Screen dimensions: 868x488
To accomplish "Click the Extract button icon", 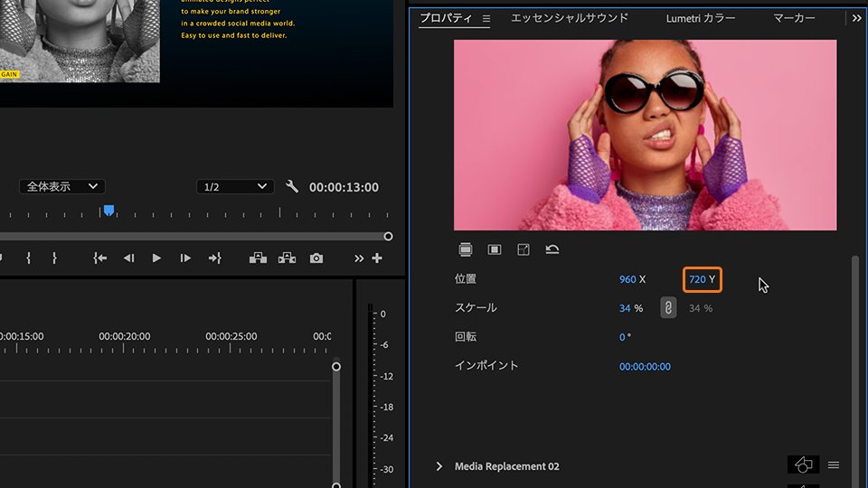I will 288,258.
